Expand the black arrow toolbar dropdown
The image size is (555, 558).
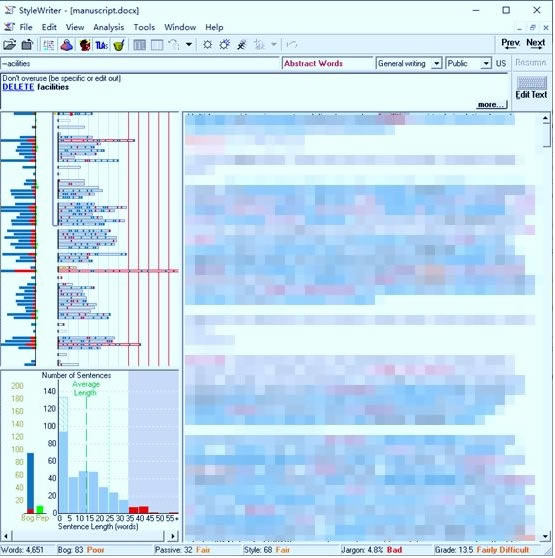[x=189, y=45]
